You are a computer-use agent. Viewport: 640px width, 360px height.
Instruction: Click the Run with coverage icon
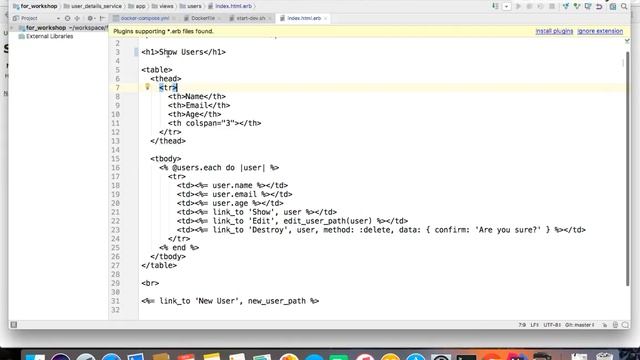click(540, 7)
